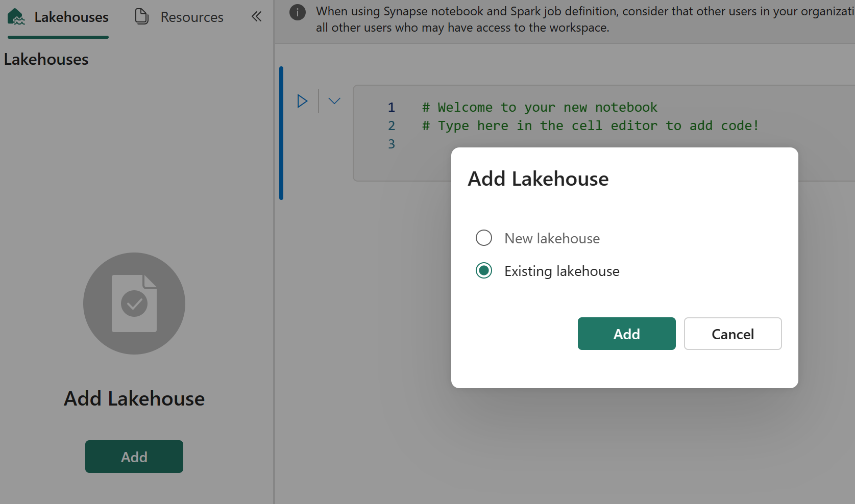The width and height of the screenshot is (855, 504).
Task: Click the Add button under 'Add Lakehouse'
Action: coord(134,457)
